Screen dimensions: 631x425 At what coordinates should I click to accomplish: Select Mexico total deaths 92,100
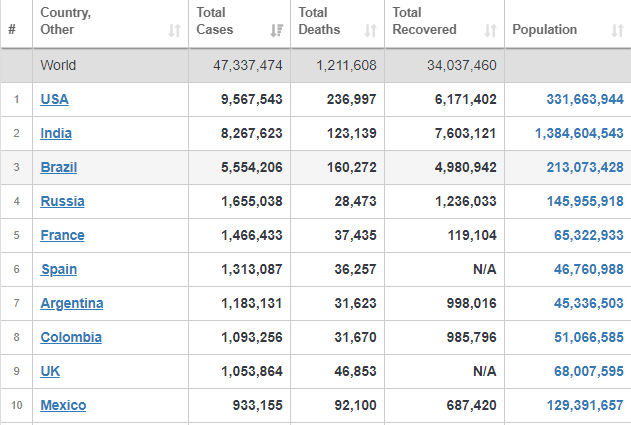355,405
